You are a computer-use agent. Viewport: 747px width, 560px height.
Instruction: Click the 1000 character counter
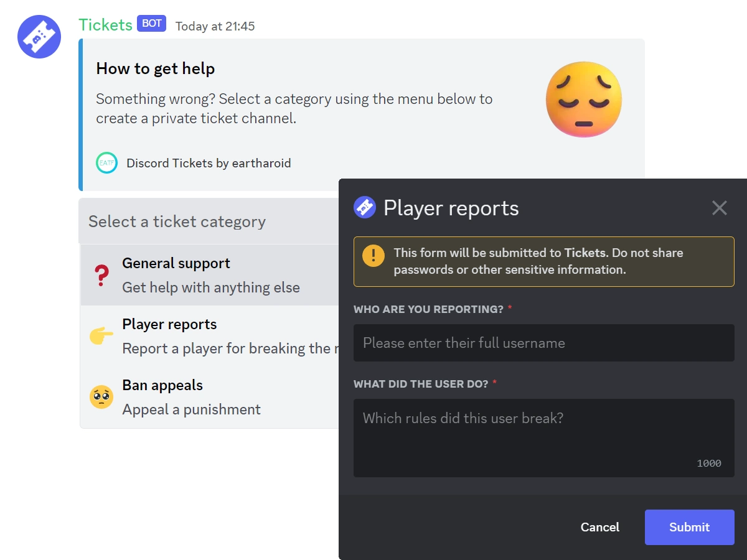[710, 463]
